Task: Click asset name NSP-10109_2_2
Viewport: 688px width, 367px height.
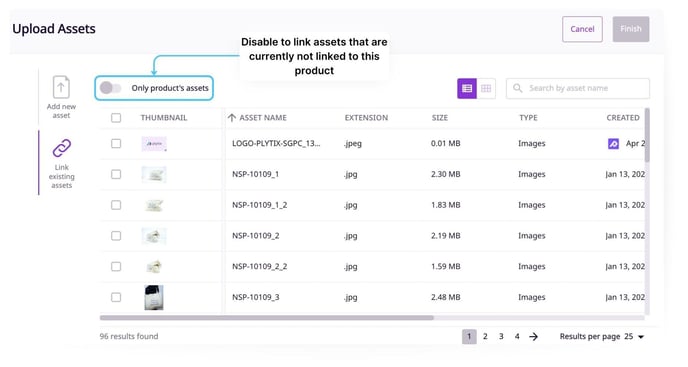Action: 259,266
